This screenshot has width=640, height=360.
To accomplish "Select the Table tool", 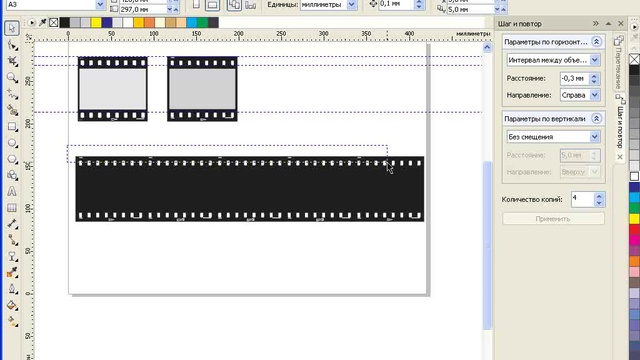I will (x=12, y=208).
